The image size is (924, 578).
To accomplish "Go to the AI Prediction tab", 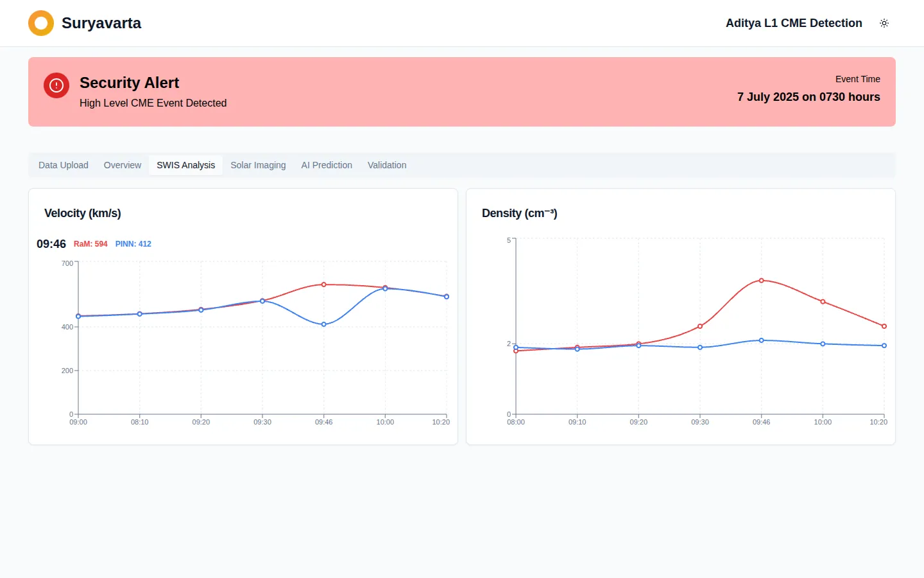I will point(327,165).
